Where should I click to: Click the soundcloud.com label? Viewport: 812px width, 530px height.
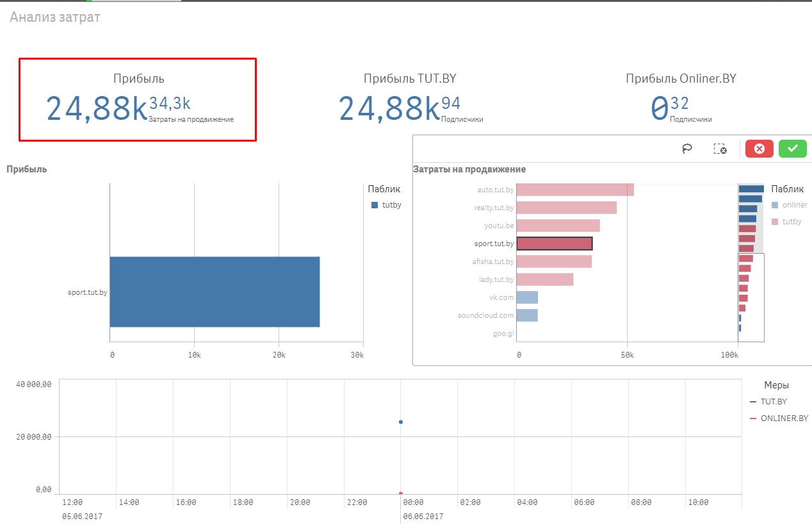pyautogui.click(x=485, y=315)
